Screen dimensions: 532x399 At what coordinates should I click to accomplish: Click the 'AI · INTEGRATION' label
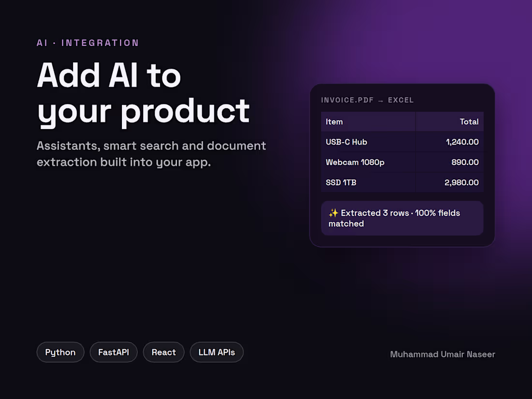click(88, 43)
